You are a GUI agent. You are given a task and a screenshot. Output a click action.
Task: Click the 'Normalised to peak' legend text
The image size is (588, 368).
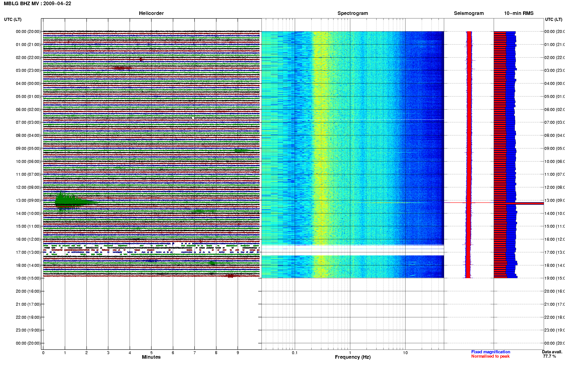490,356
